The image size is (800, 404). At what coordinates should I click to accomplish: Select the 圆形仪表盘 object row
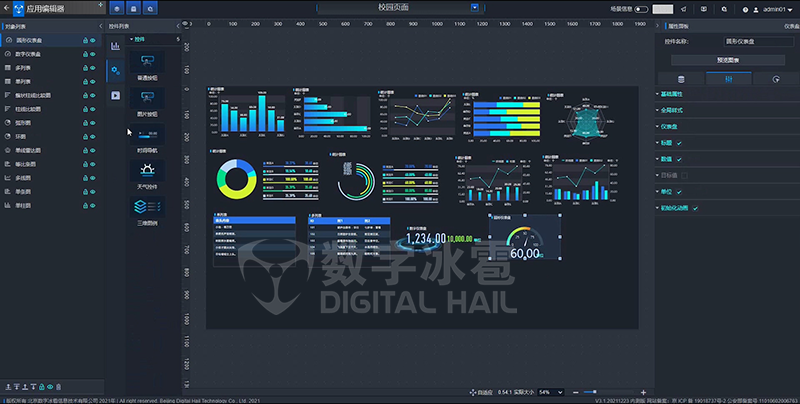pos(51,40)
